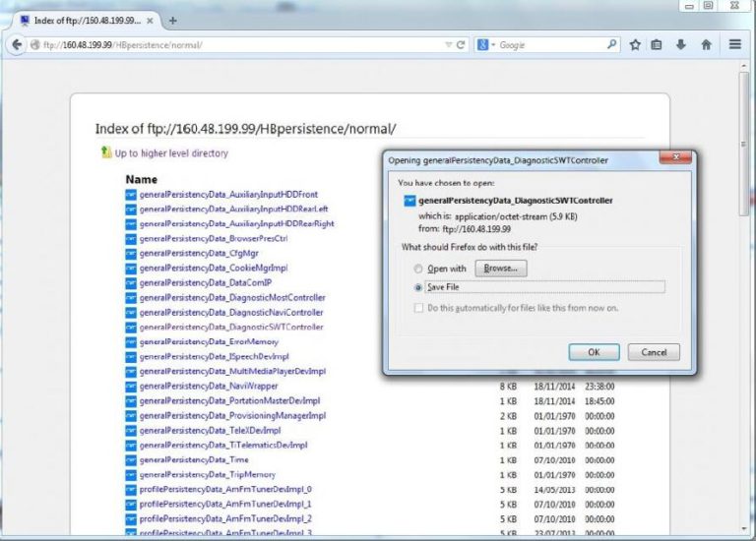Check 'Do this automatically for files like this'

(x=419, y=308)
